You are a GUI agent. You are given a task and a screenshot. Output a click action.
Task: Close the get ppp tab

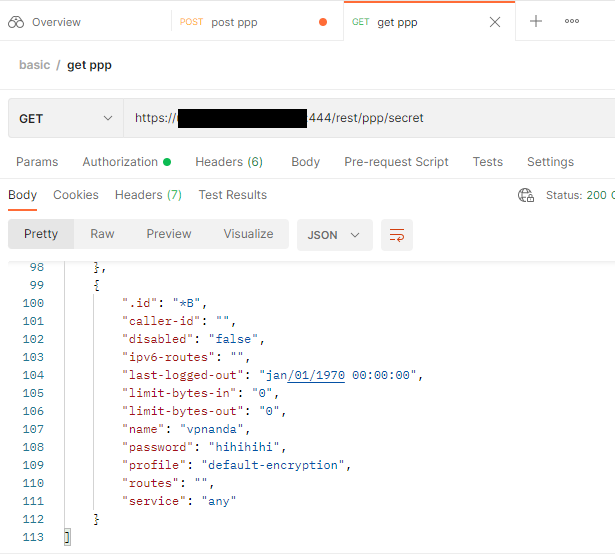tap(495, 22)
